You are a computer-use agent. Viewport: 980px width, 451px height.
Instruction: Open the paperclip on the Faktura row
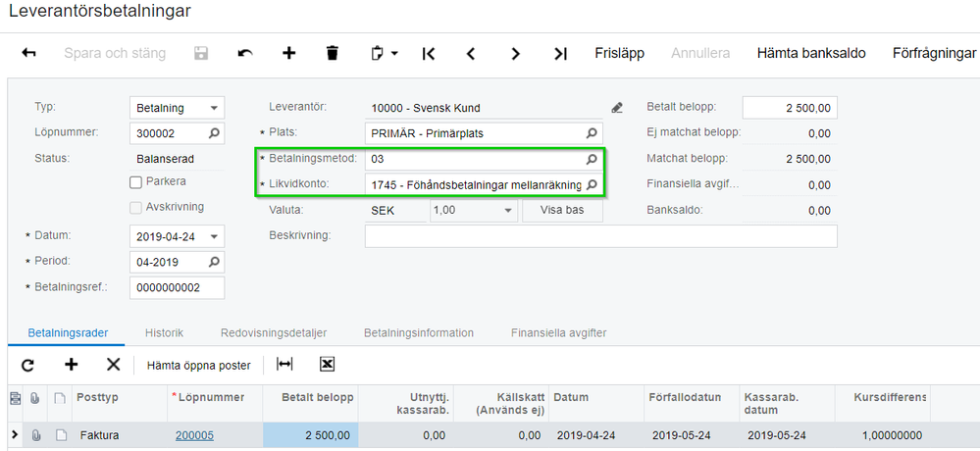coord(36,435)
